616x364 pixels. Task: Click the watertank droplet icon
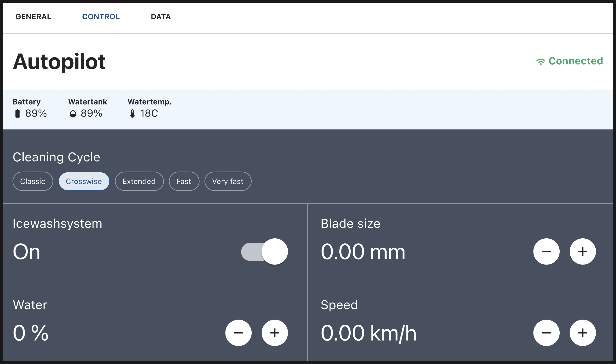(x=73, y=113)
